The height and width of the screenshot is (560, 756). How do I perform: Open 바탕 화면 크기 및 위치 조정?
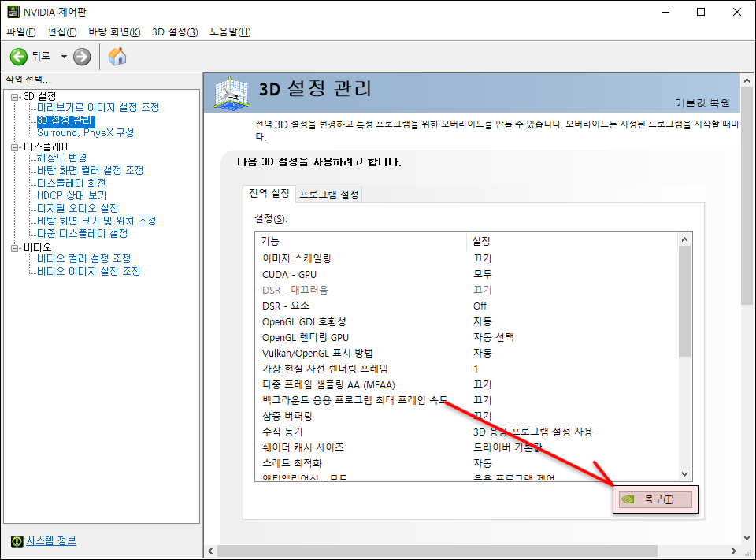(96, 221)
